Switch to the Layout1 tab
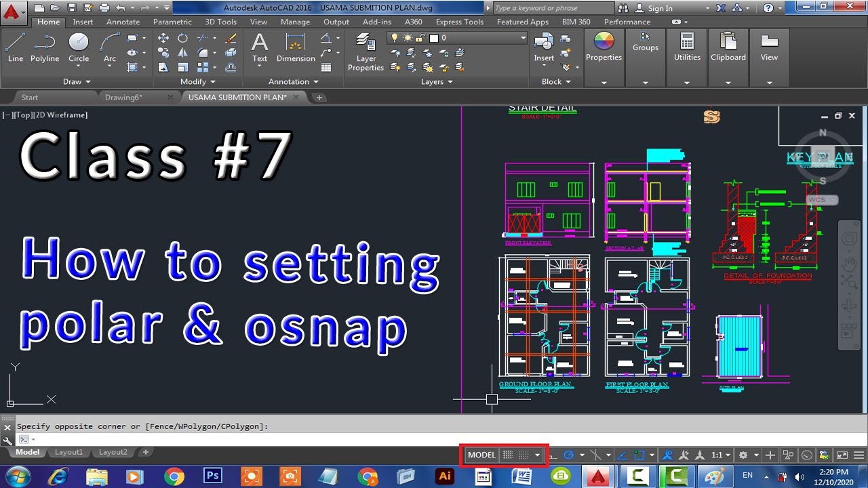 pyautogui.click(x=68, y=452)
